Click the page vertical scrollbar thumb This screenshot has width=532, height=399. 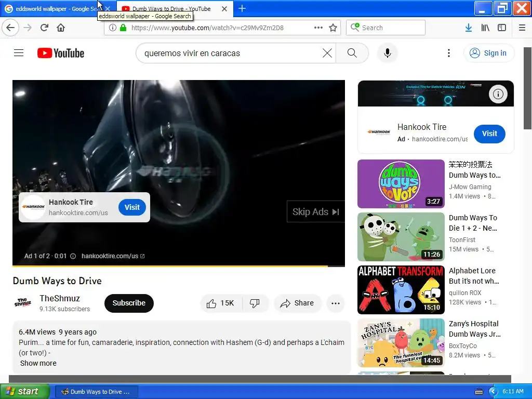527,88
